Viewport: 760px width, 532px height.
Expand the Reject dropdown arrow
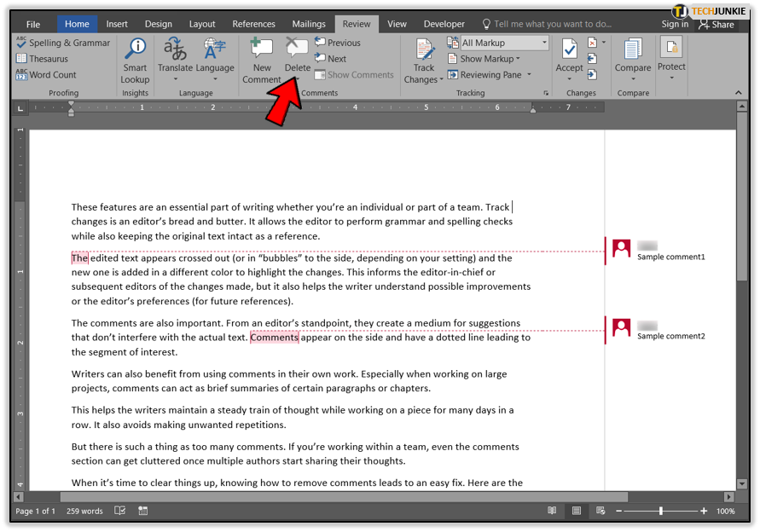coord(604,43)
